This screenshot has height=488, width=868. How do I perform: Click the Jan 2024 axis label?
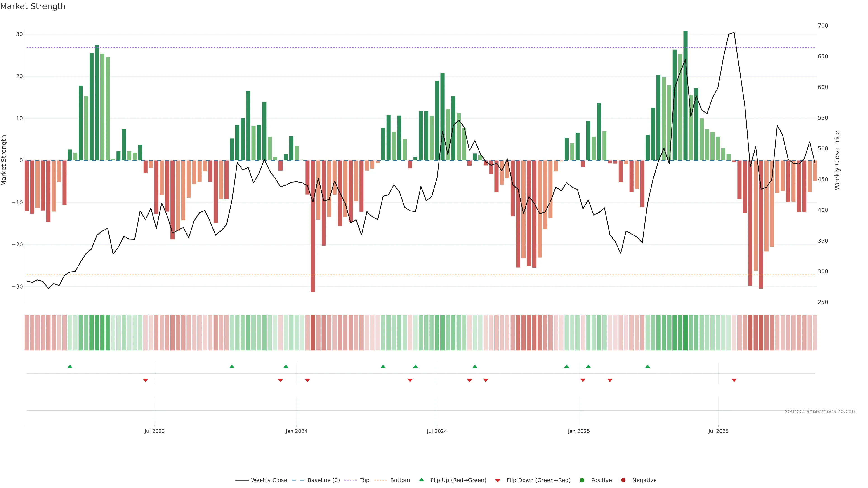296,431
